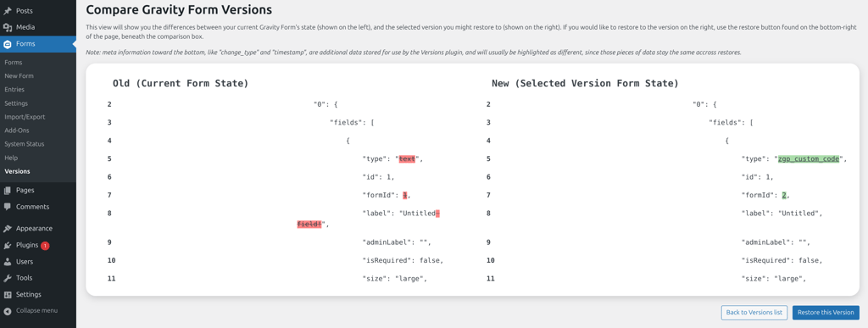The width and height of the screenshot is (868, 328).
Task: Click the Comments speech bubble icon
Action: coord(7,207)
